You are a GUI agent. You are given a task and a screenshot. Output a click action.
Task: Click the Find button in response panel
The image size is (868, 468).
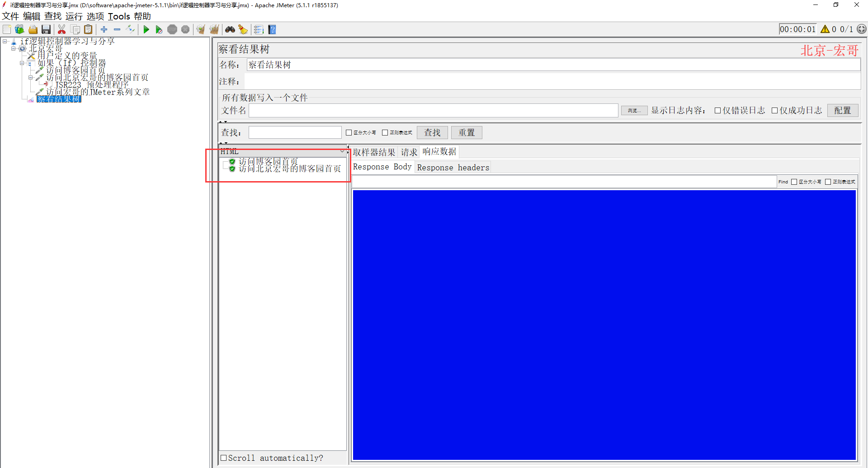(x=783, y=182)
